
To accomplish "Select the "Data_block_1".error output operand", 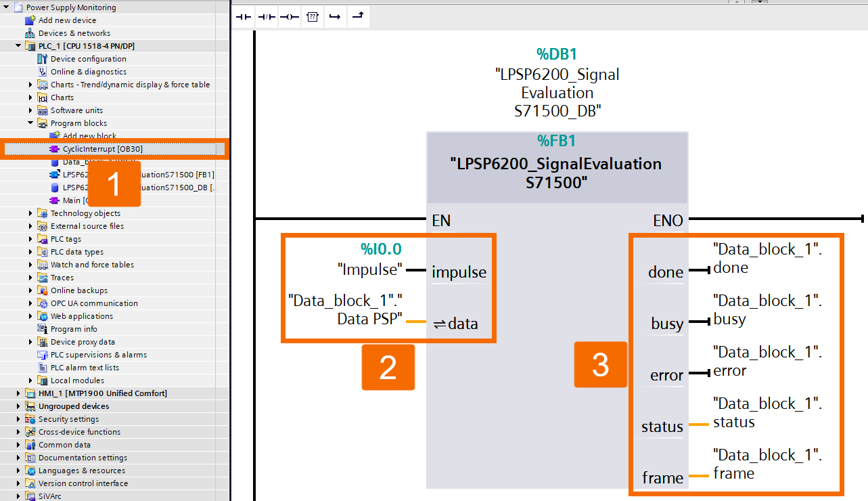I will click(767, 362).
